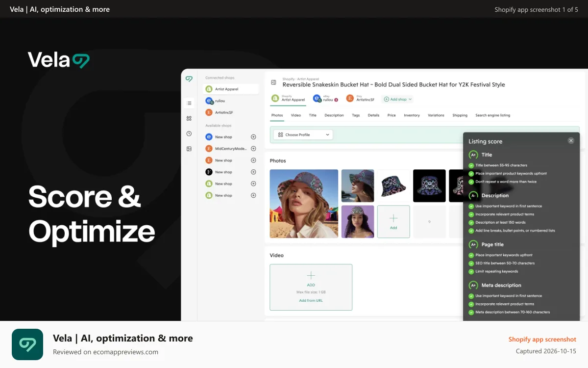The image size is (588, 368).
Task: Open the listings list icon in sidebar
Action: pyautogui.click(x=189, y=103)
